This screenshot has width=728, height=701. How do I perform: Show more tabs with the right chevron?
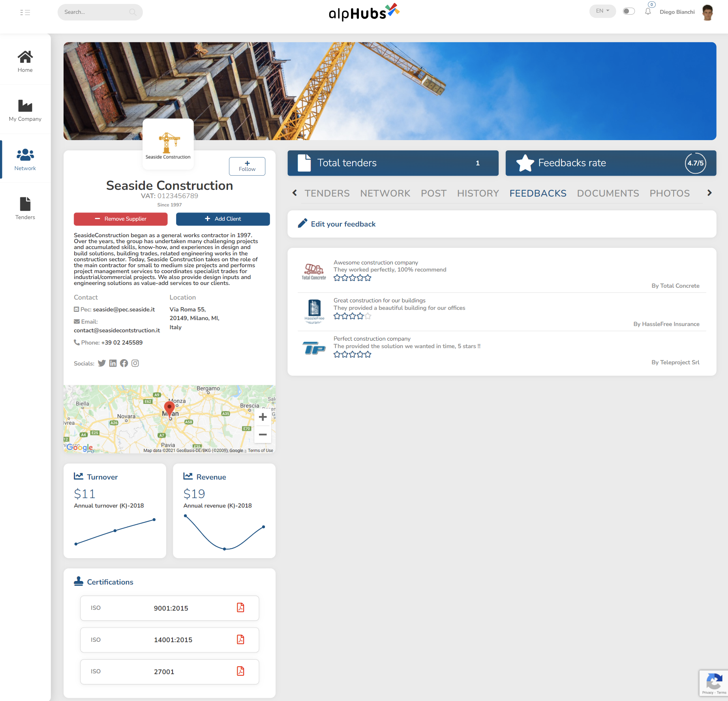pos(709,193)
